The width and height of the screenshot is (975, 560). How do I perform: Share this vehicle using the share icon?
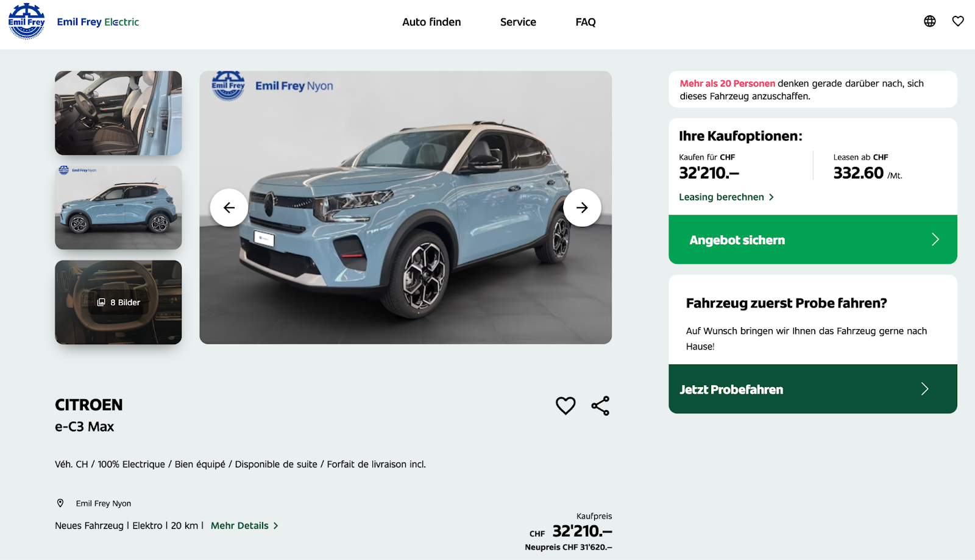coord(600,406)
